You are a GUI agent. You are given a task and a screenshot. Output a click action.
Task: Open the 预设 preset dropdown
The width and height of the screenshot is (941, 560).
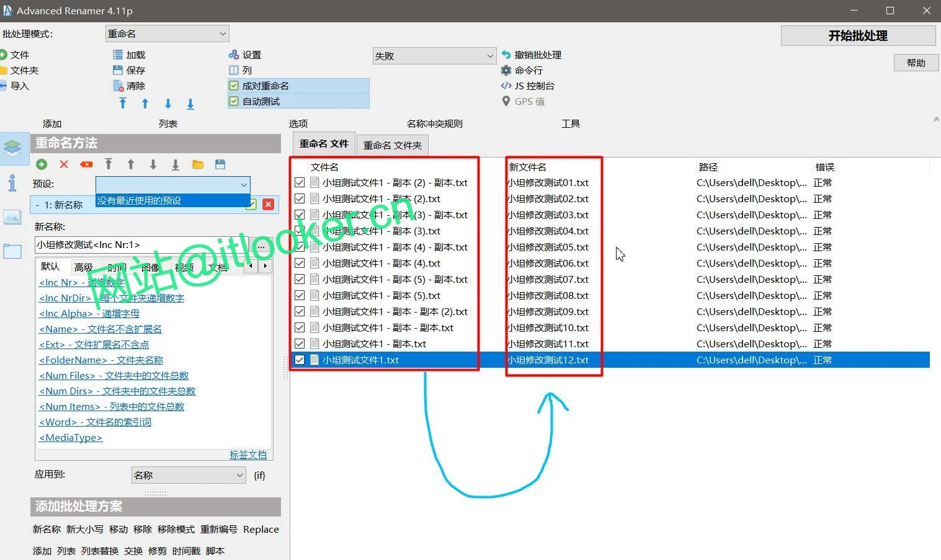173,184
